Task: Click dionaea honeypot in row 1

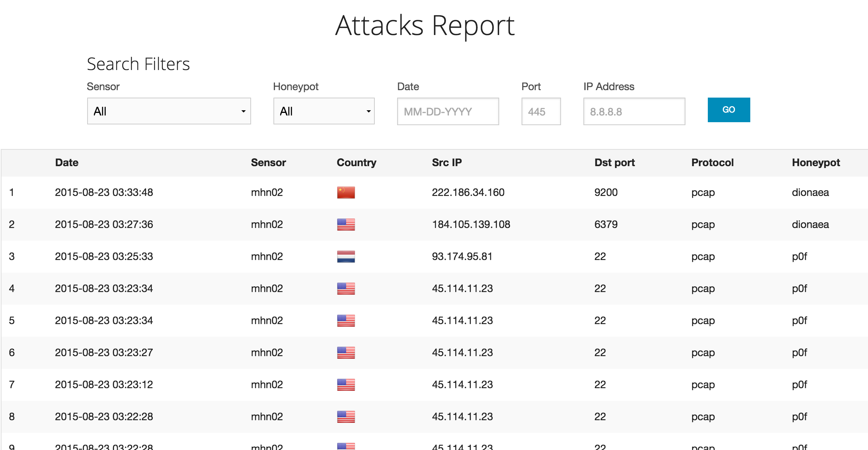Action: [810, 192]
